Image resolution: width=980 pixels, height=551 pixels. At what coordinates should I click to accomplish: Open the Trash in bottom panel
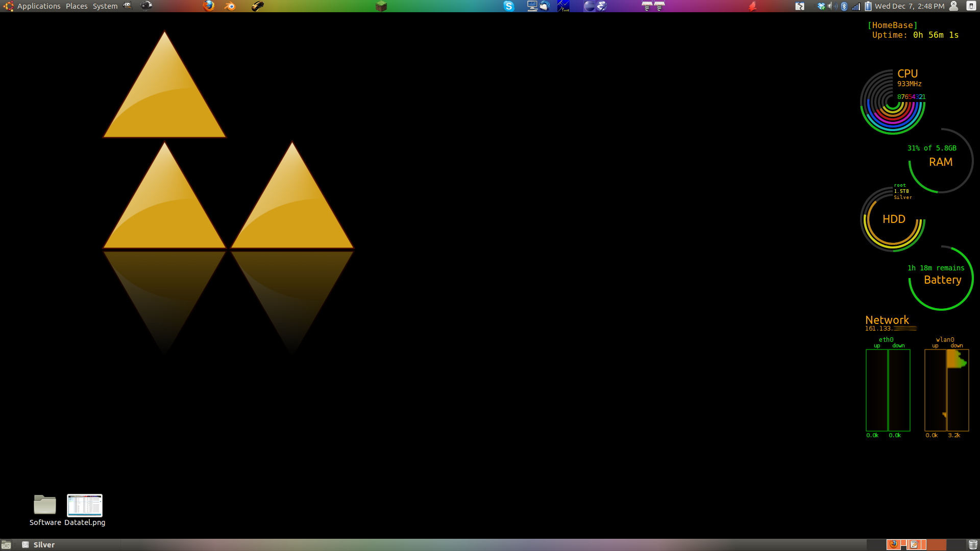[973, 545]
